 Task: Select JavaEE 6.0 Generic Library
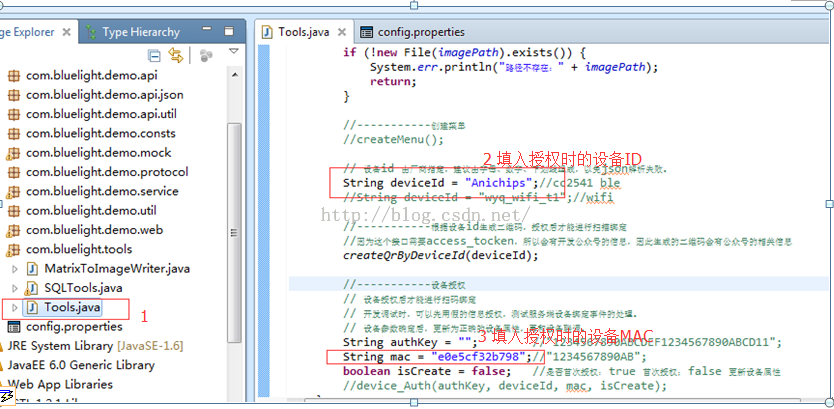tap(81, 365)
